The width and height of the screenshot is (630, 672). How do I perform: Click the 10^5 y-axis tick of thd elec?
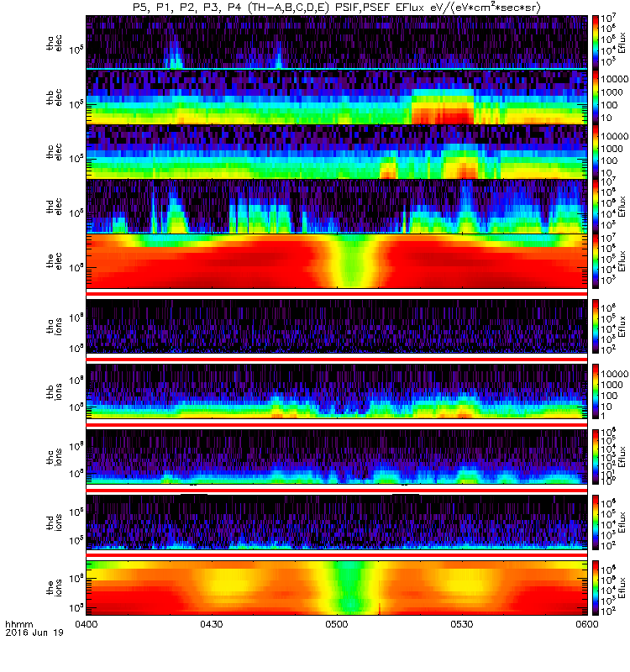(76, 213)
